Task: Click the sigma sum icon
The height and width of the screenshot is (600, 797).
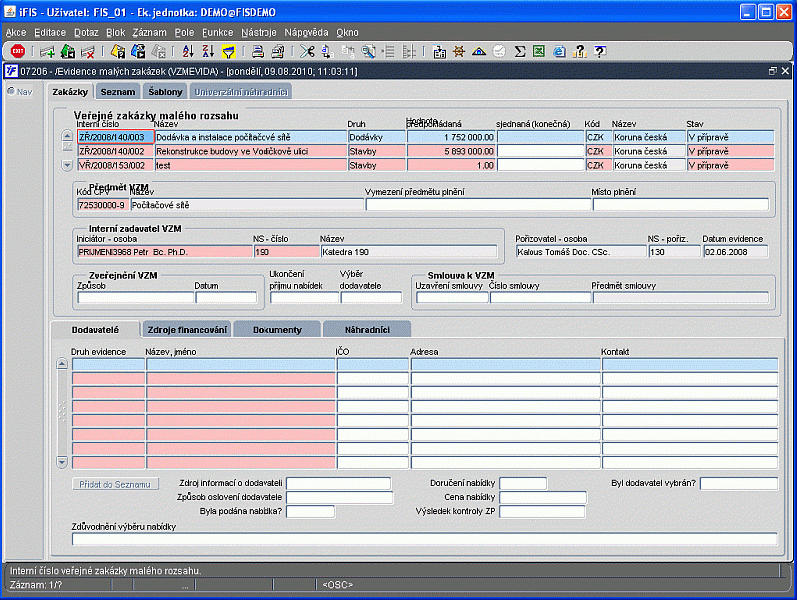Action: coord(520,51)
